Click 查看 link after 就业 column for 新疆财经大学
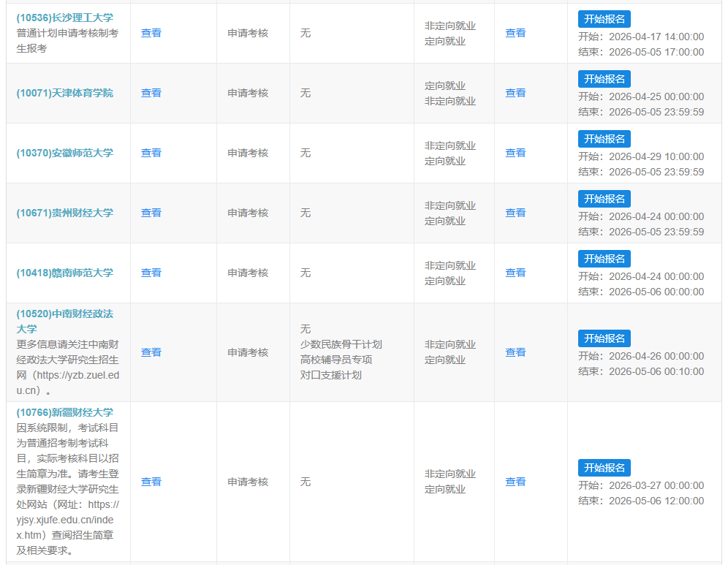The width and height of the screenshot is (728, 565). [x=515, y=482]
